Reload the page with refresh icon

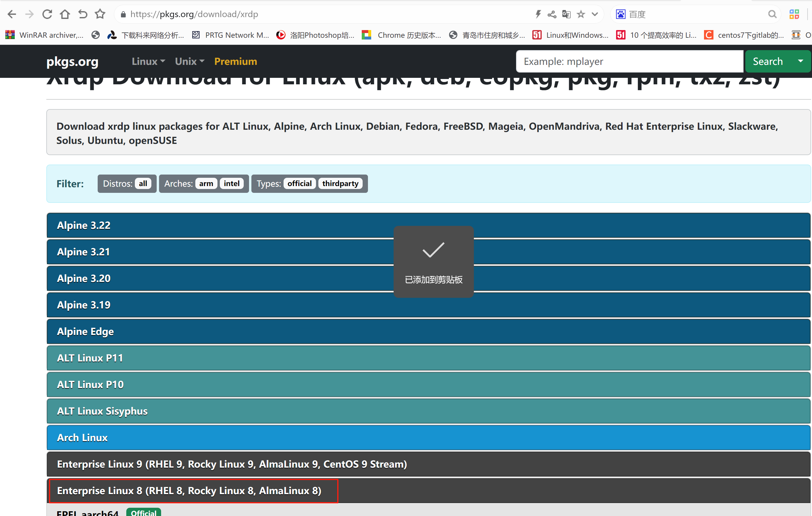(x=47, y=14)
